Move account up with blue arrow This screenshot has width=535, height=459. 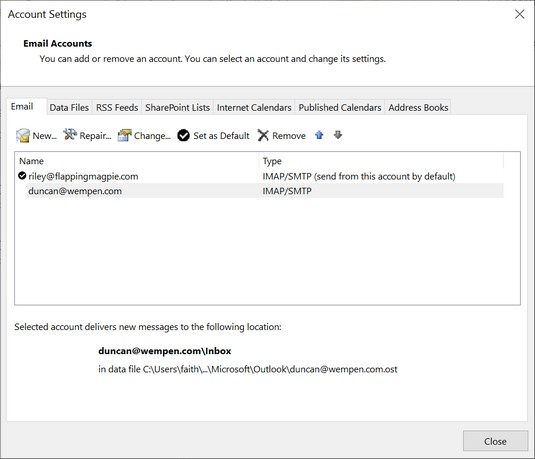(319, 135)
